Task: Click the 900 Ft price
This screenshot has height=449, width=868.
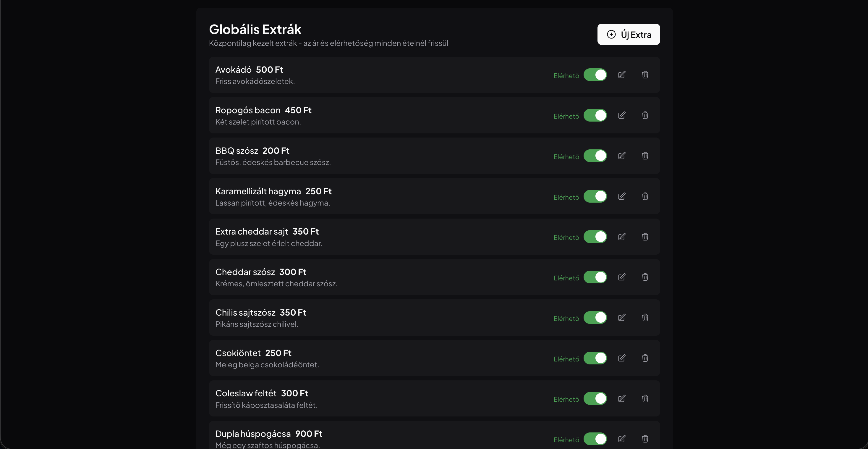Action: click(x=309, y=434)
